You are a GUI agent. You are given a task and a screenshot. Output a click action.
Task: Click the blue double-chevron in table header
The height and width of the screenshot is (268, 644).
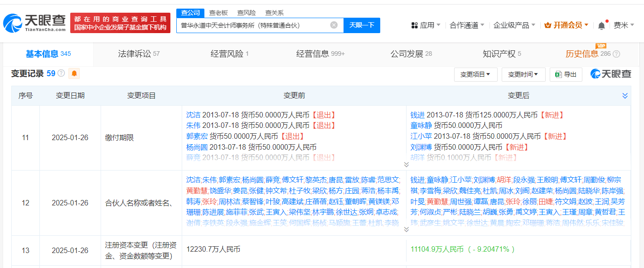(625, 96)
